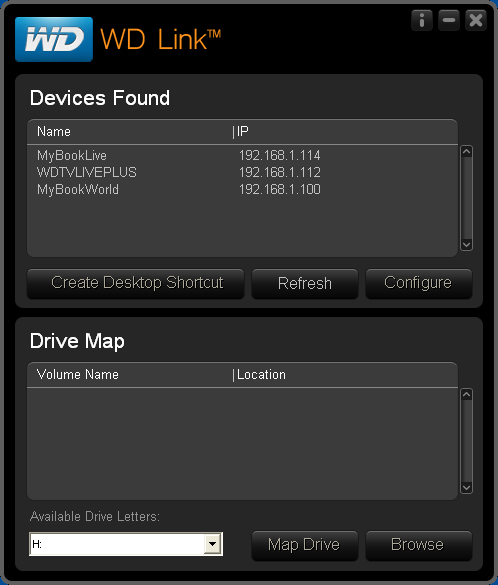Click Create Desktop Shortcut button
The image size is (498, 585).
[x=136, y=283]
